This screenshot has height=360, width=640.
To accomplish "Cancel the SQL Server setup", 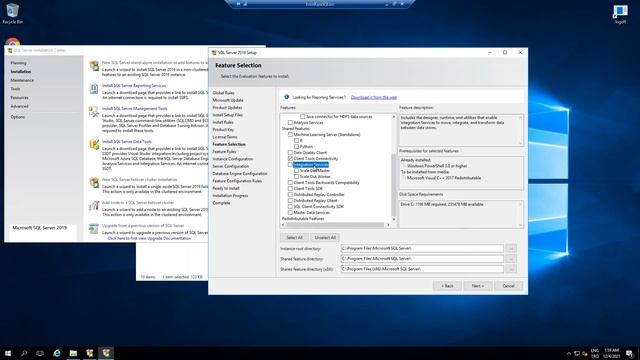I will coord(508,286).
